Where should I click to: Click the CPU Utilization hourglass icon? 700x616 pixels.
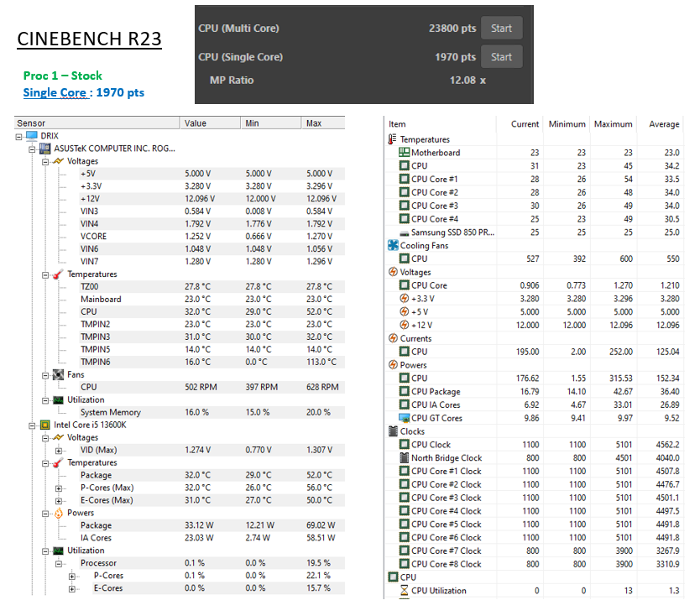[404, 591]
